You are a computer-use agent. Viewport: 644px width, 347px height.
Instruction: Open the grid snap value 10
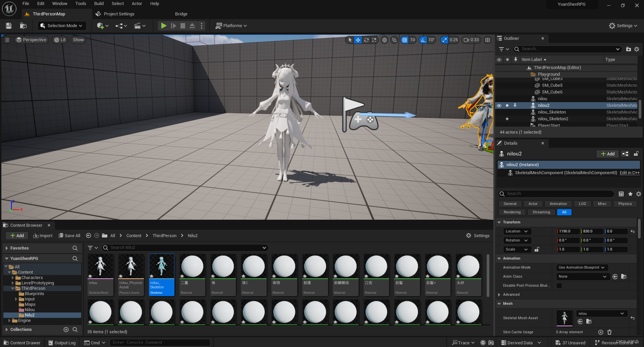point(413,40)
